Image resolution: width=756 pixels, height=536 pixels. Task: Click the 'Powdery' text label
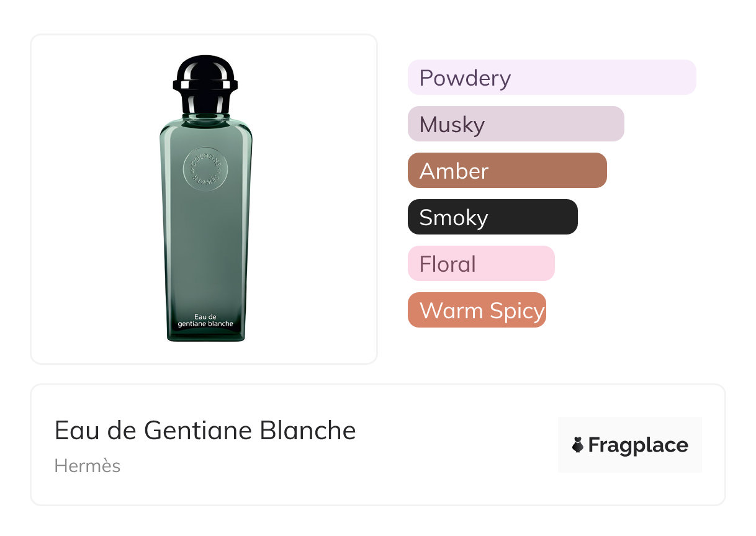pos(465,78)
